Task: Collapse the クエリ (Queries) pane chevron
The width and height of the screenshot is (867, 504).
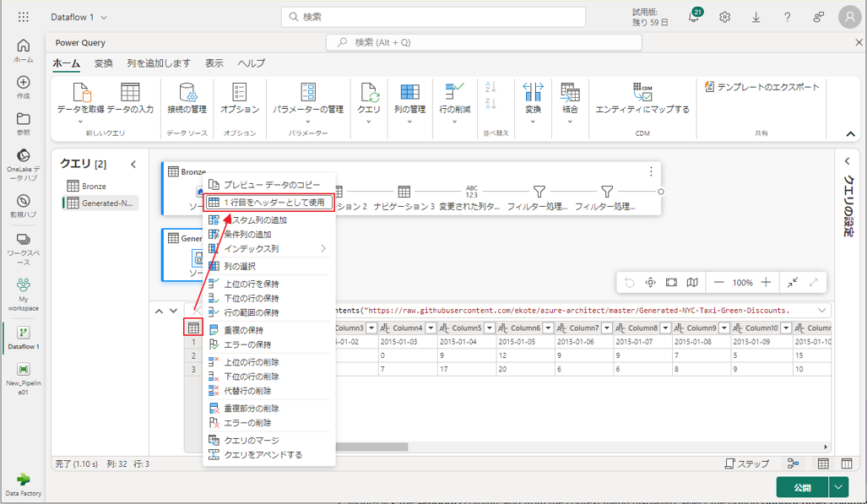Action: [x=133, y=164]
